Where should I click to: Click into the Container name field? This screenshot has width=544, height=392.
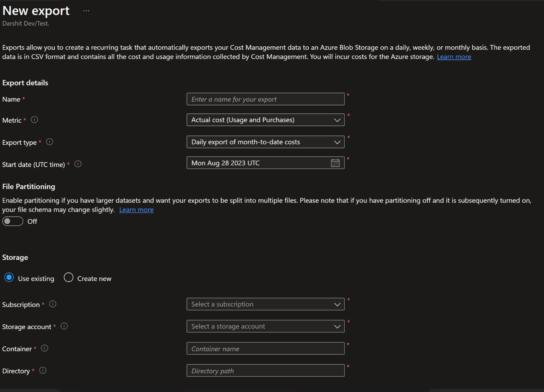265,348
